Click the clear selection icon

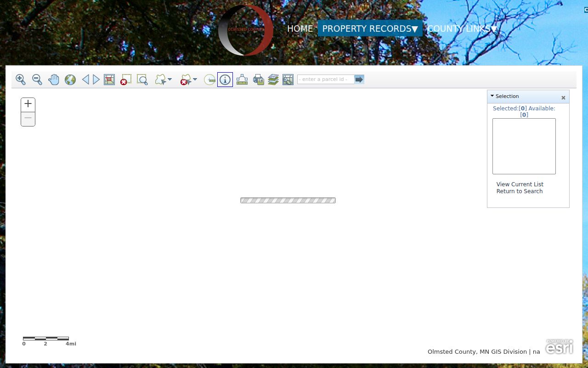(x=126, y=80)
